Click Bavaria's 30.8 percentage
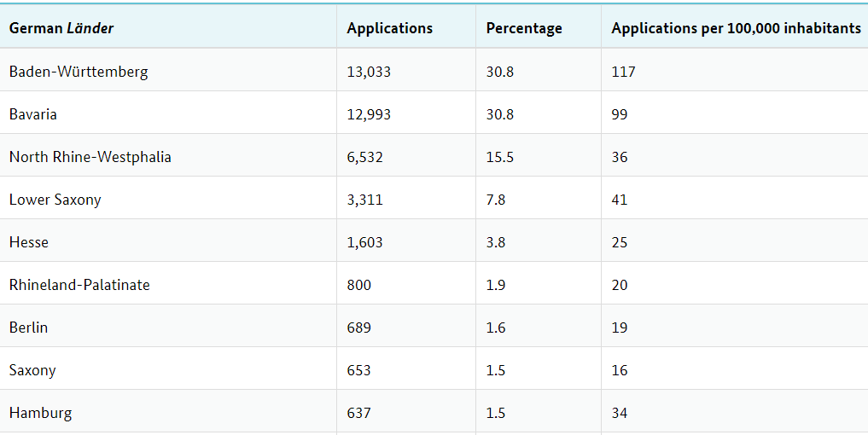 tap(500, 114)
